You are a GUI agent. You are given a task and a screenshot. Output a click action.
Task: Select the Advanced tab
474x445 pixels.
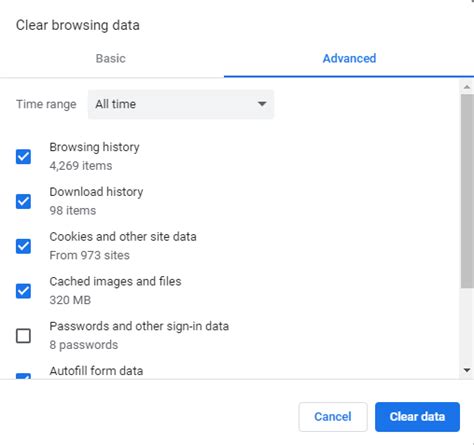pyautogui.click(x=349, y=58)
